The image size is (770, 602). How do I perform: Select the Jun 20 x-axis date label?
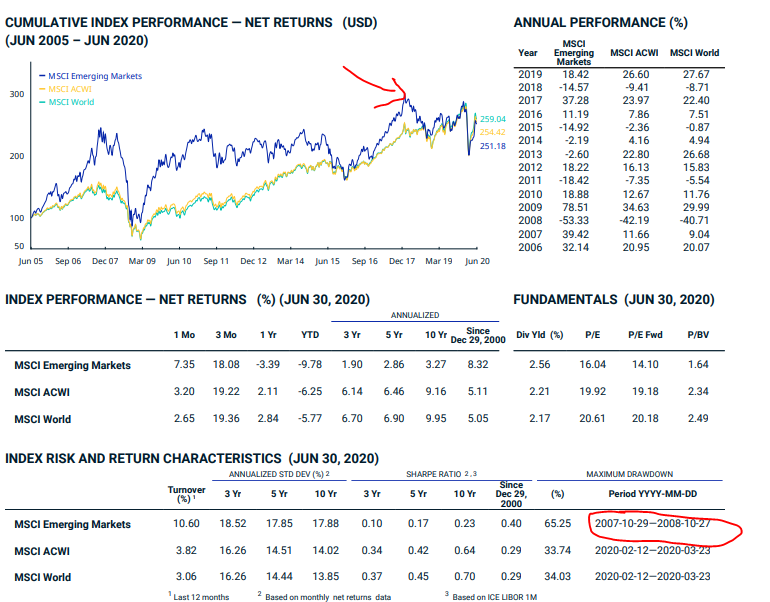[x=477, y=260]
